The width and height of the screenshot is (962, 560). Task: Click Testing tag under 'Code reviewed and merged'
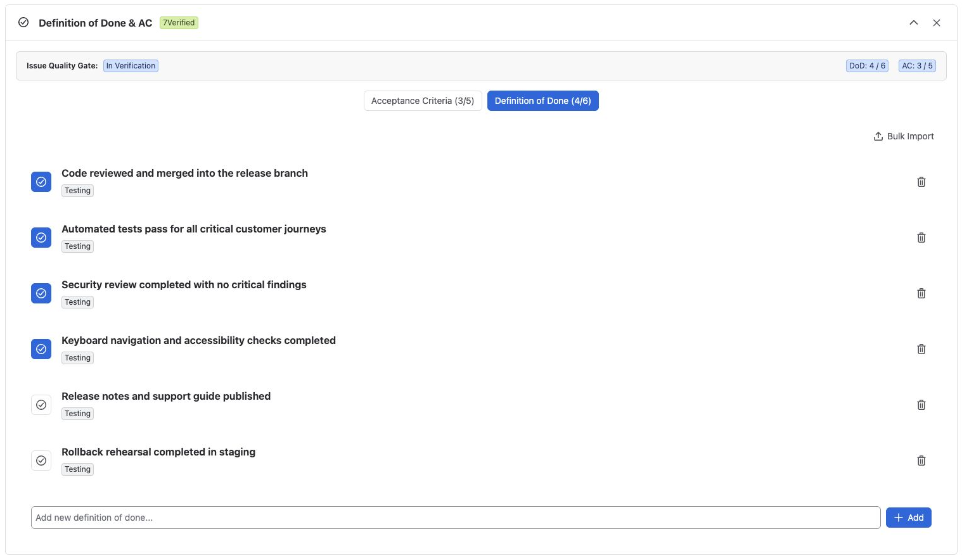77,191
